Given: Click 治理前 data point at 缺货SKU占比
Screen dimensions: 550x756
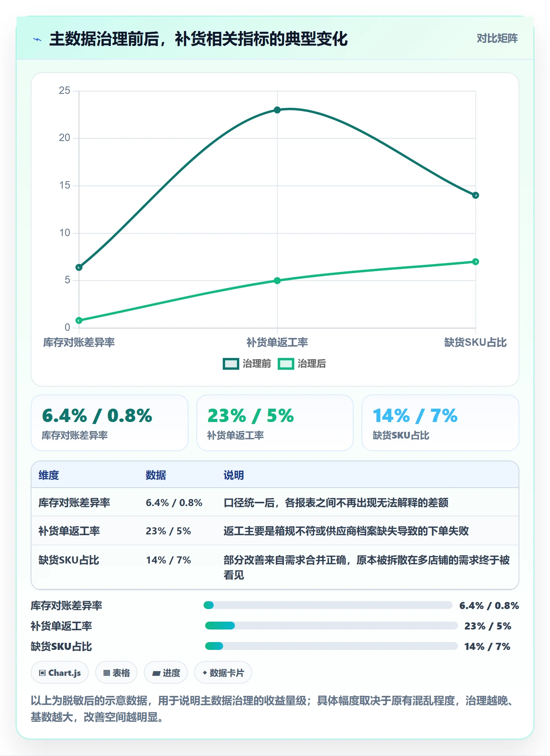Looking at the screenshot, I should click(x=475, y=195).
